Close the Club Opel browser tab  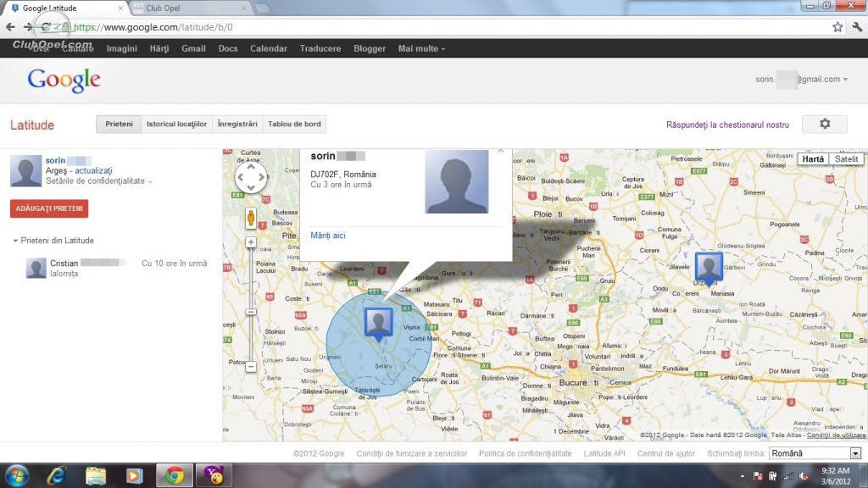(x=243, y=8)
